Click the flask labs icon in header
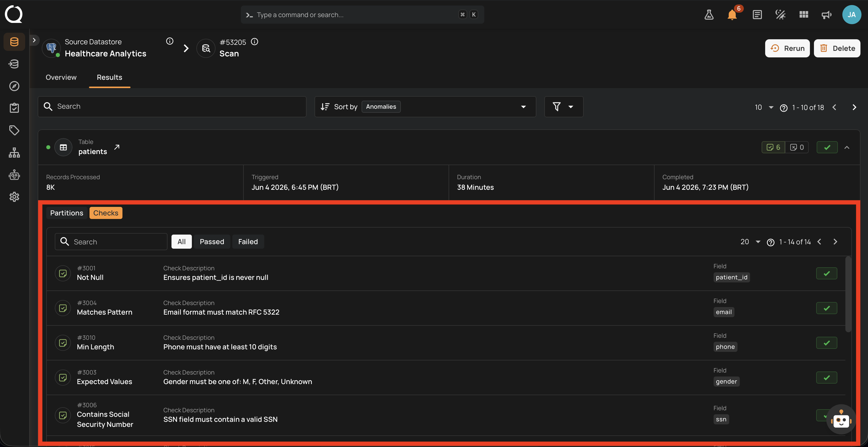 tap(709, 15)
